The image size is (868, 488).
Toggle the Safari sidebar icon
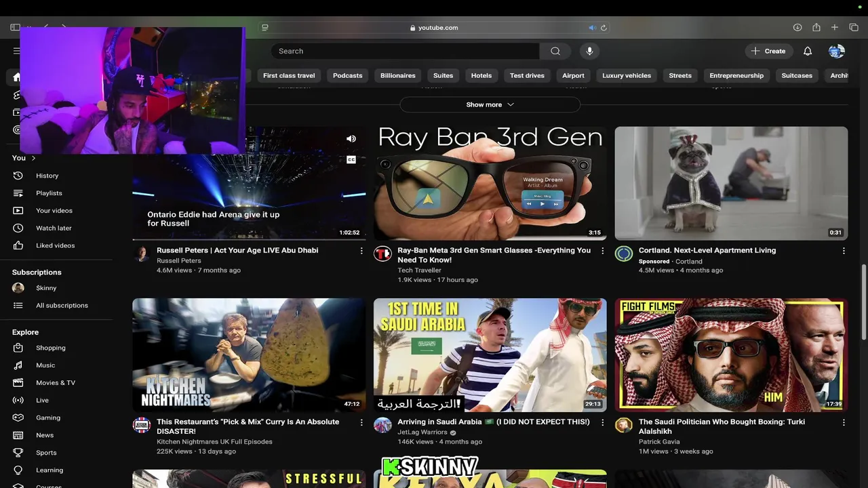tap(15, 28)
